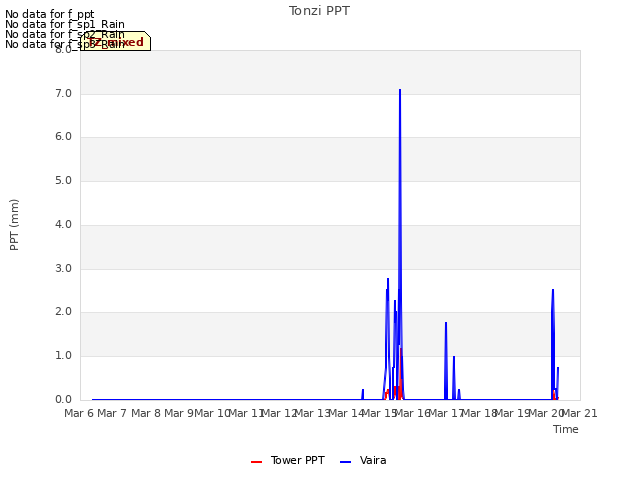Click the 7.0 y-axis tick label

coord(63,93)
